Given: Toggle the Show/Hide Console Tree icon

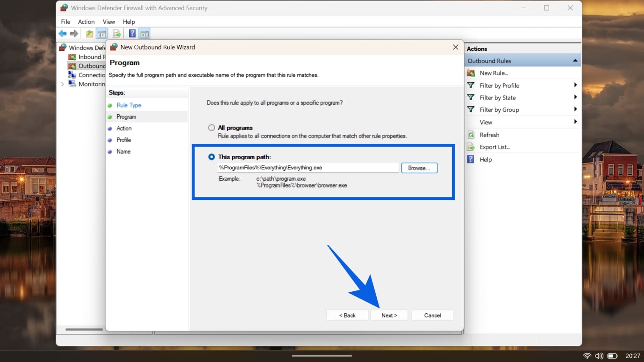Looking at the screenshot, I should pyautogui.click(x=102, y=33).
